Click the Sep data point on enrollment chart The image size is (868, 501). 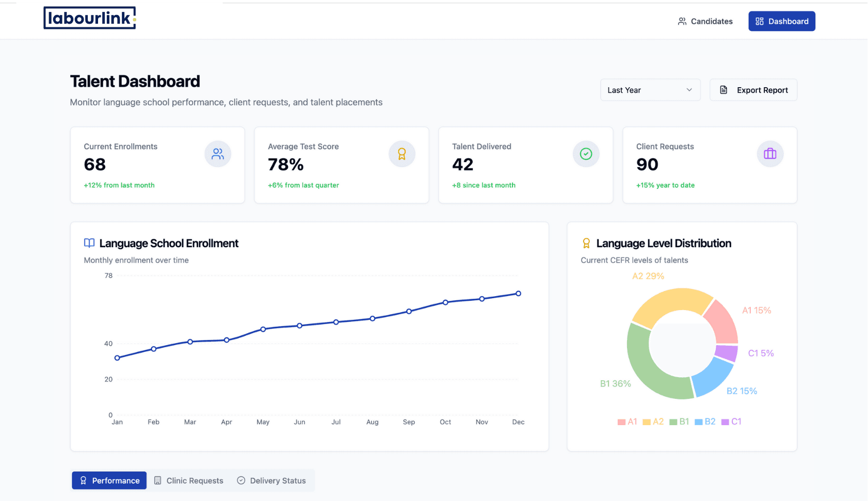[409, 311]
